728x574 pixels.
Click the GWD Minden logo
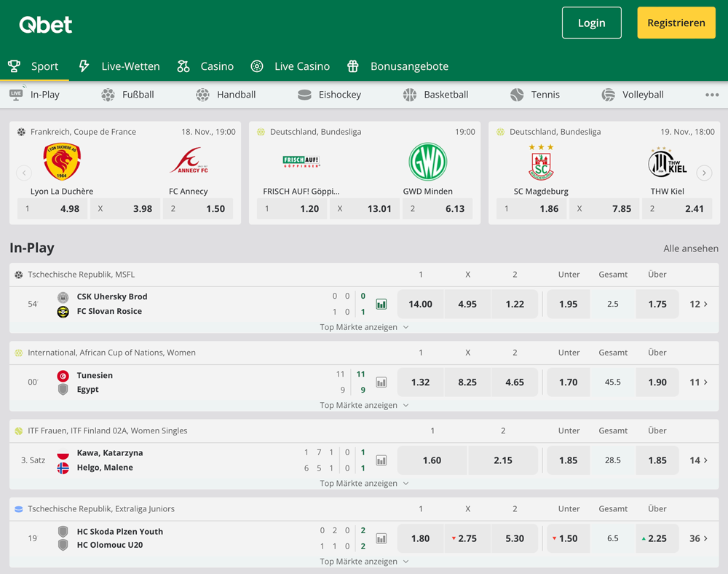click(x=427, y=162)
